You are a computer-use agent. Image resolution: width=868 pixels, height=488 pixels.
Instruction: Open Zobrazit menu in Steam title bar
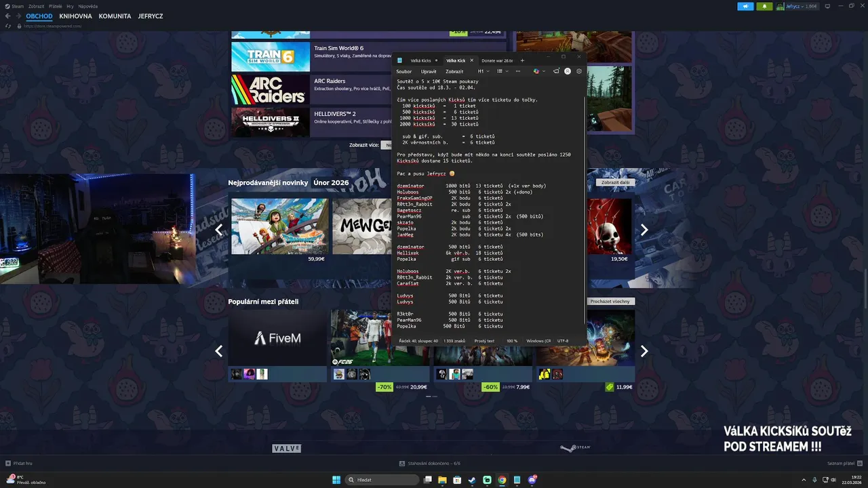[x=37, y=6]
